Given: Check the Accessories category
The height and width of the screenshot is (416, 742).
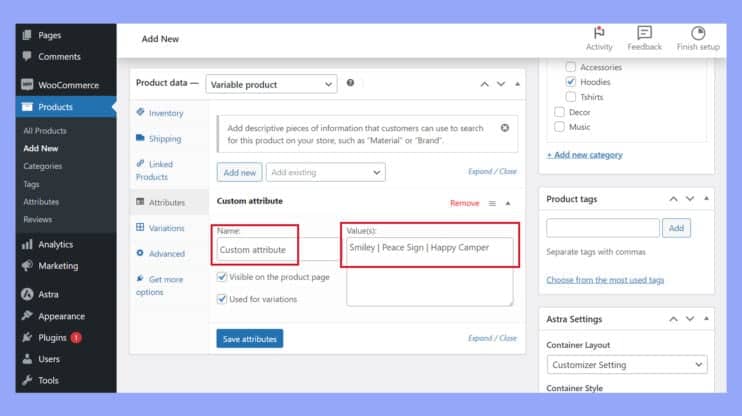Looking at the screenshot, I should [x=571, y=67].
